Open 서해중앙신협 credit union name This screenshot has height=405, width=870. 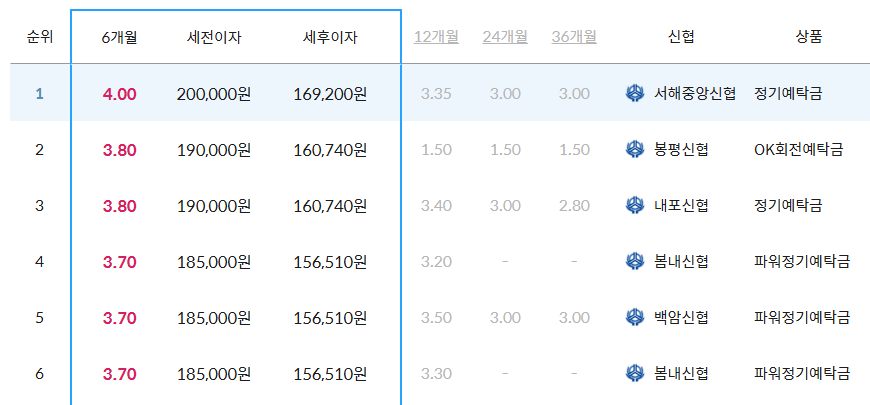[x=695, y=94]
